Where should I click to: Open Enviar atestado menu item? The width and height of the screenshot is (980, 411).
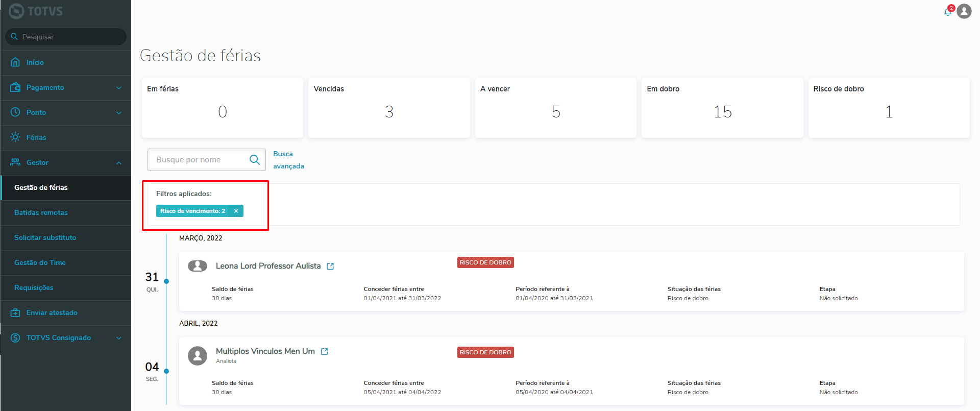66,312
